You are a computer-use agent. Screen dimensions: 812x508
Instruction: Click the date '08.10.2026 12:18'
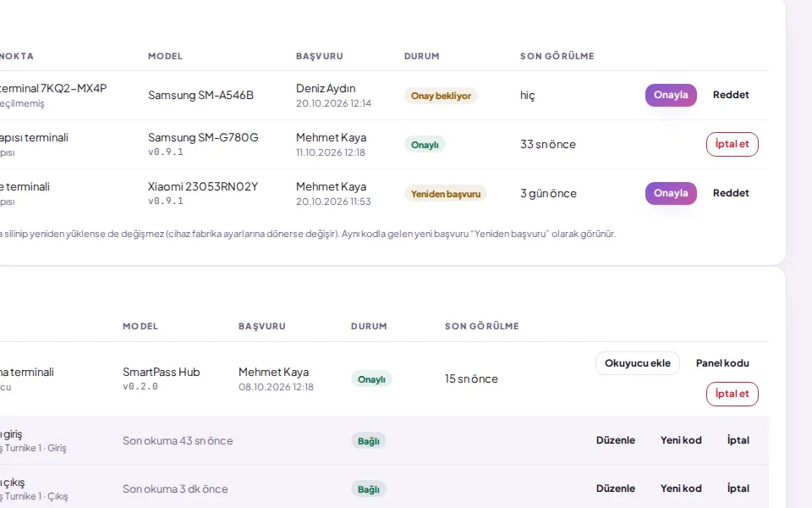coord(276,387)
